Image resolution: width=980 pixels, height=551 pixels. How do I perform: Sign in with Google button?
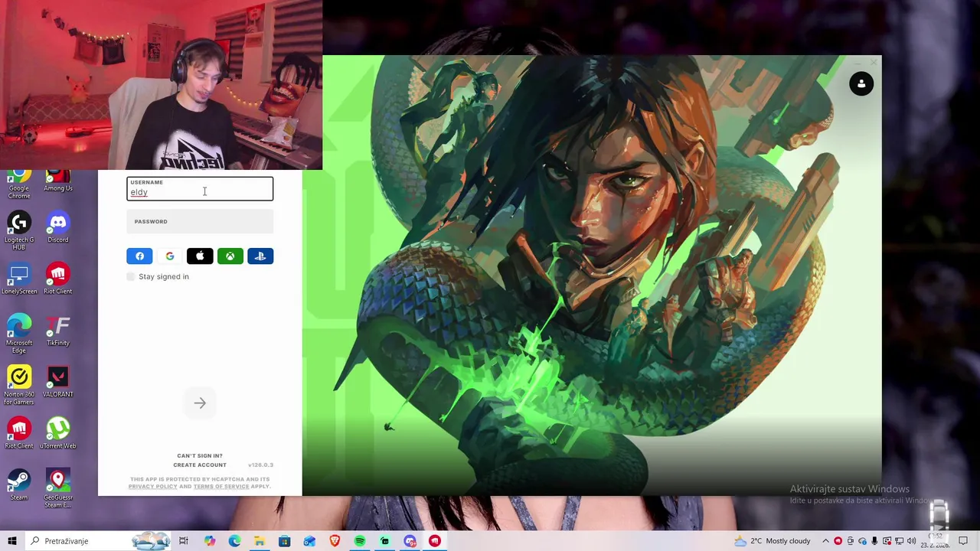click(x=170, y=256)
